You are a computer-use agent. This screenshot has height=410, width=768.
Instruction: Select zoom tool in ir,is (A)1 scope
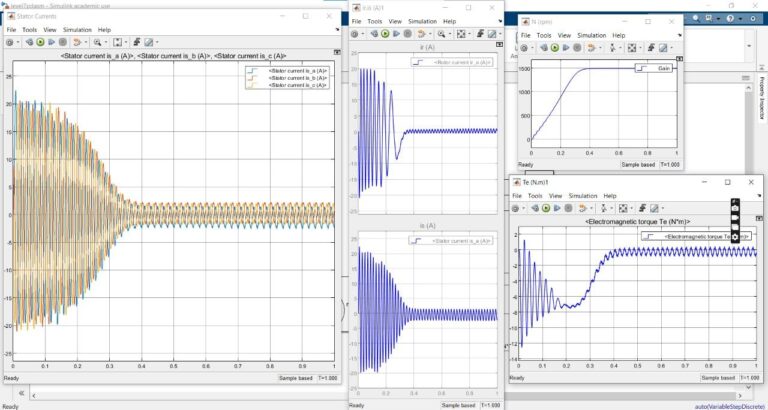(441, 34)
